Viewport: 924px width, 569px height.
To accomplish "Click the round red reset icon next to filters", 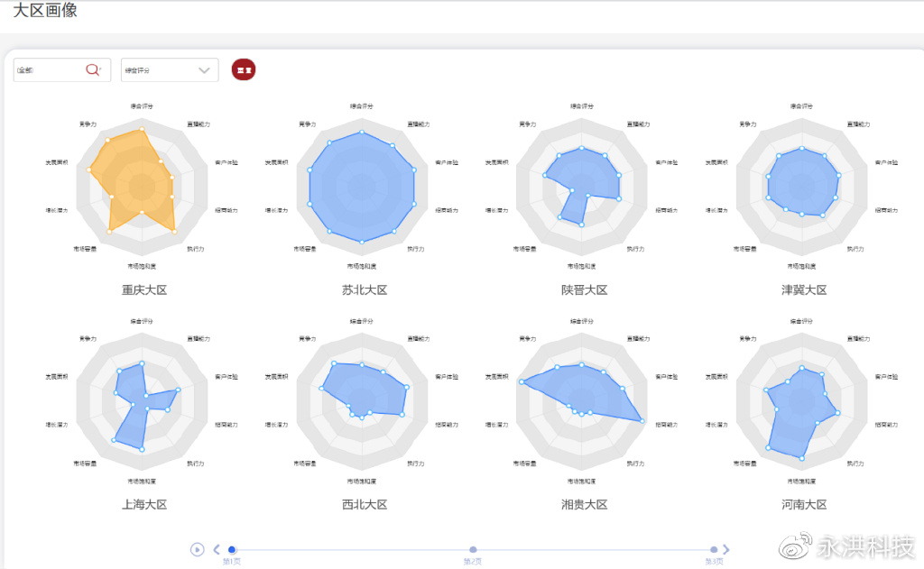I will [x=243, y=69].
